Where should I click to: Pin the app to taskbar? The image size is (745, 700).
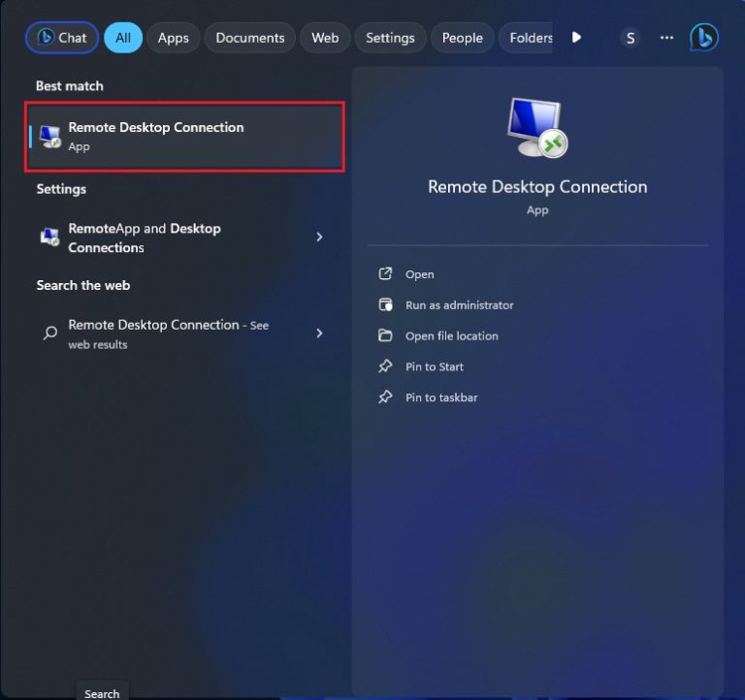pos(440,398)
